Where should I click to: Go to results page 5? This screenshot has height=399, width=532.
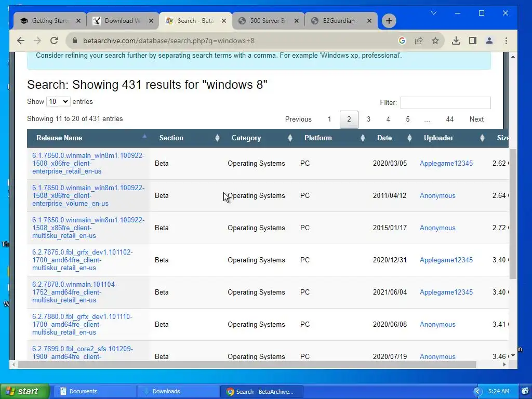(408, 119)
